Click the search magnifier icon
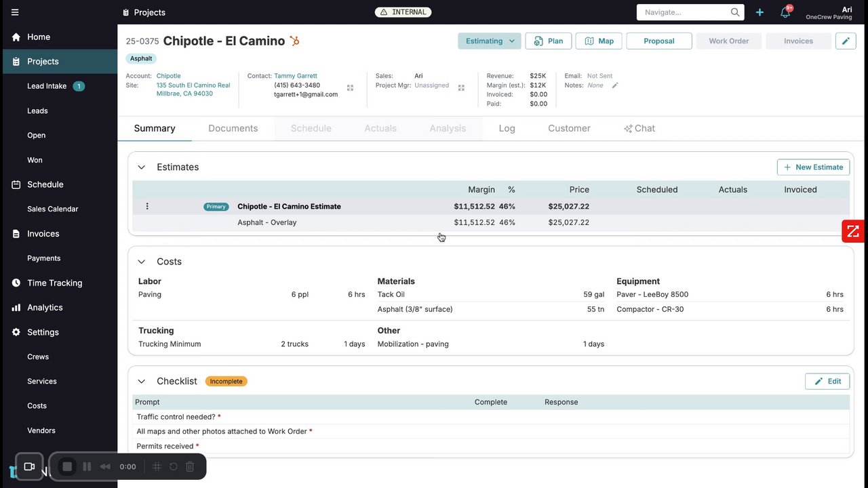The width and height of the screenshot is (868, 488). pyautogui.click(x=735, y=12)
